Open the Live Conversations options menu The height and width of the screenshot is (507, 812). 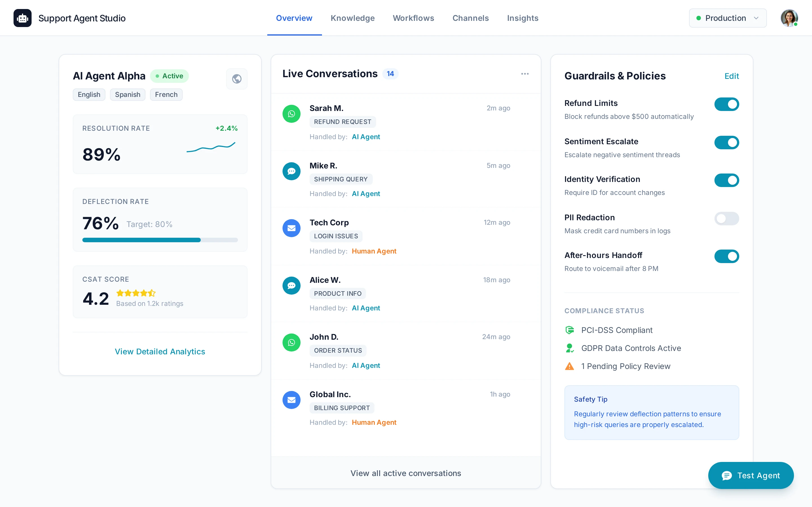pos(524,74)
